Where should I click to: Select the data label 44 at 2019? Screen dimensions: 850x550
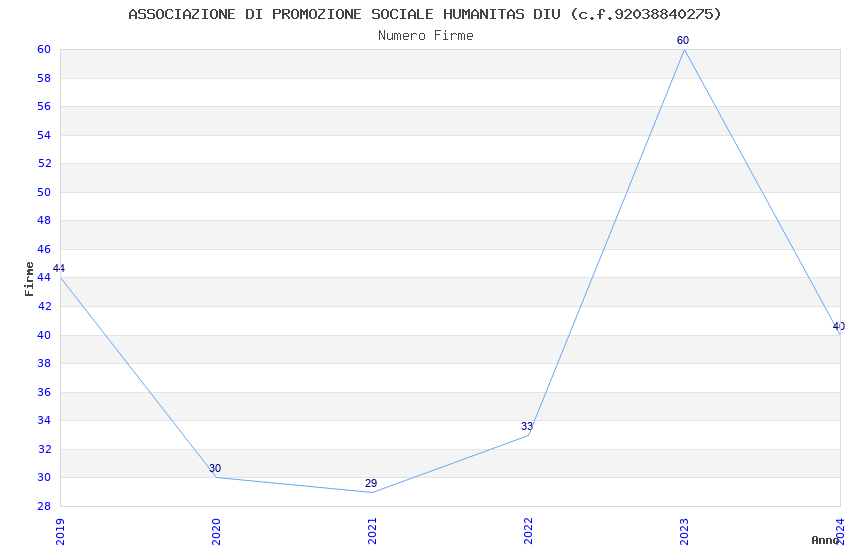(x=59, y=268)
